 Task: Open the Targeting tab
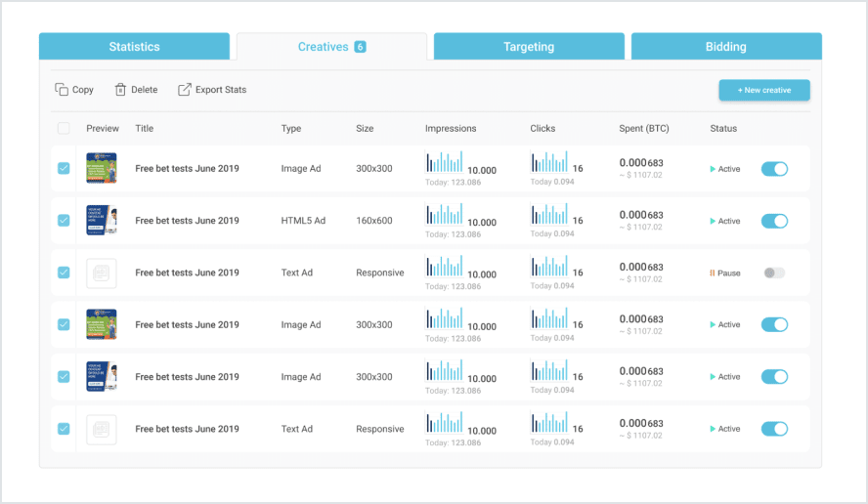point(529,47)
